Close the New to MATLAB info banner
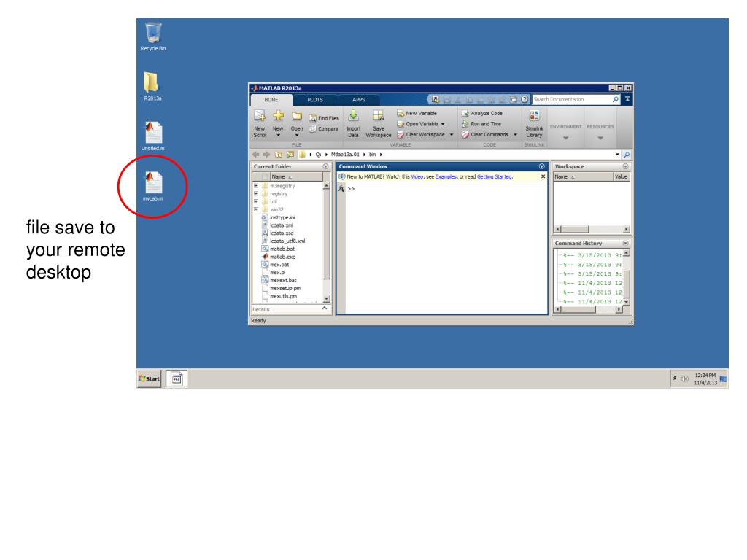This screenshot has height=560, width=747. click(543, 176)
